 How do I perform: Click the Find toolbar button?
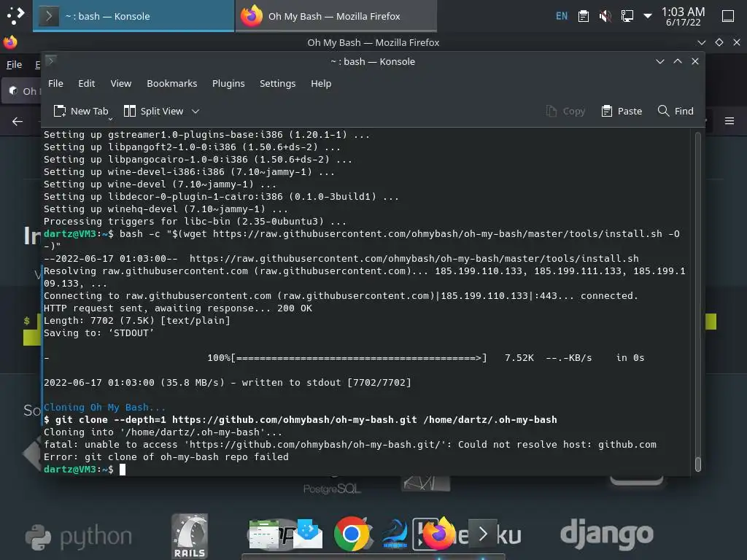point(676,111)
